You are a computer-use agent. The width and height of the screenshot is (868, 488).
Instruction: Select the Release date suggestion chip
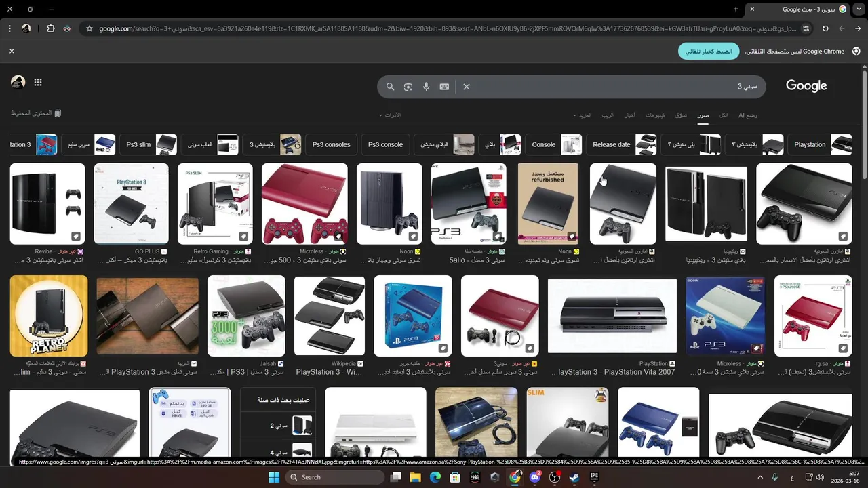tap(623, 144)
